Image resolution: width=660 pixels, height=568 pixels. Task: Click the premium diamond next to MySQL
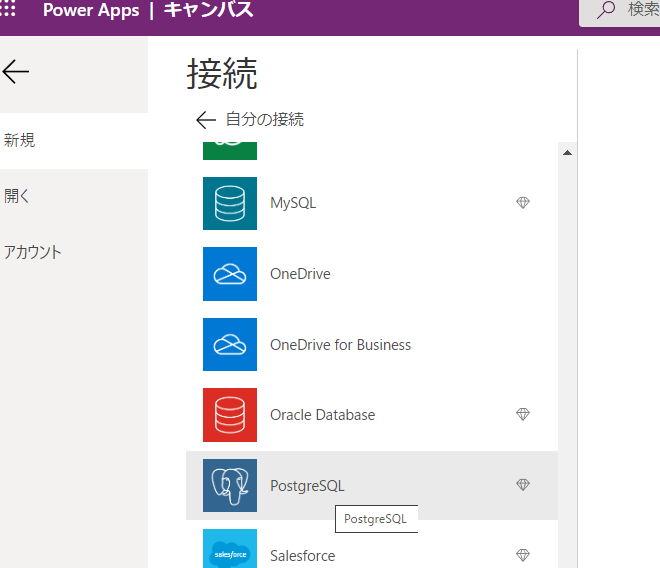click(522, 203)
